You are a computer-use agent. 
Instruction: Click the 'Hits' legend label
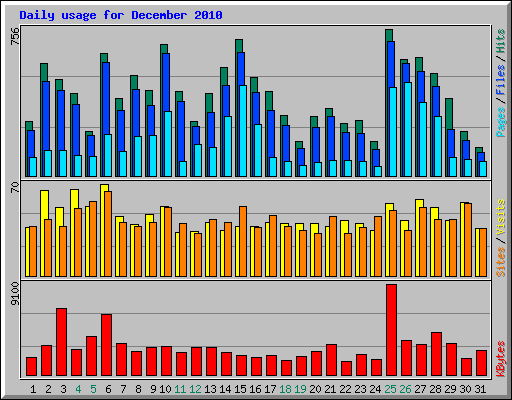[x=501, y=41]
